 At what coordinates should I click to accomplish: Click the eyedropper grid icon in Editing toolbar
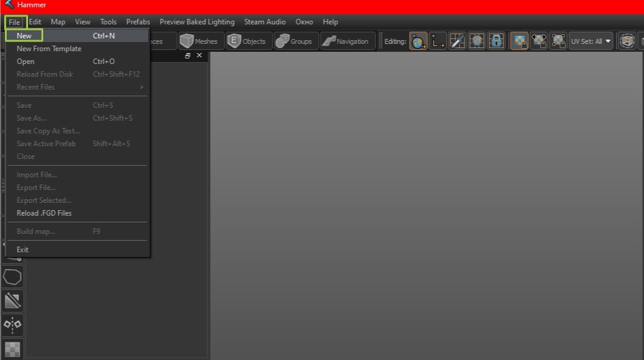457,41
